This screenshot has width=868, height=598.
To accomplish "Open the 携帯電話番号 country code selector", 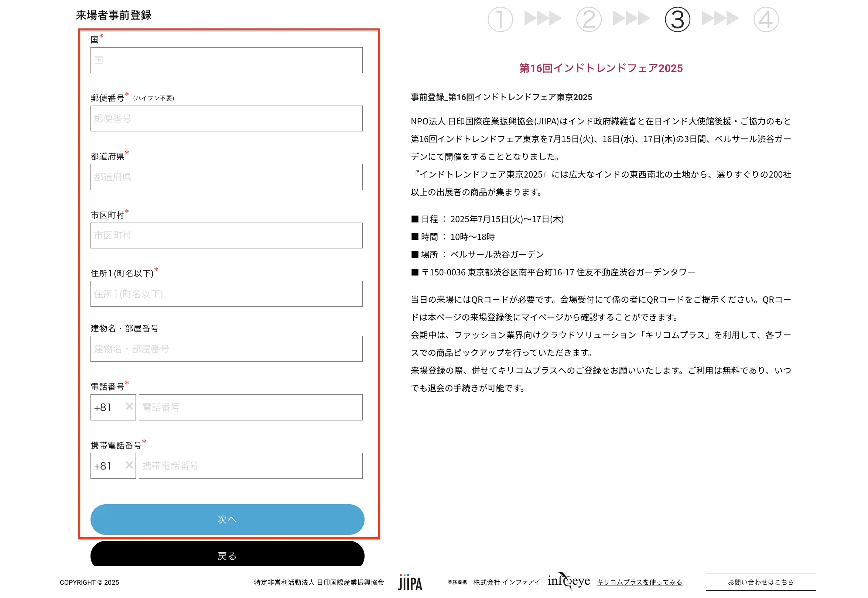I will point(113,466).
